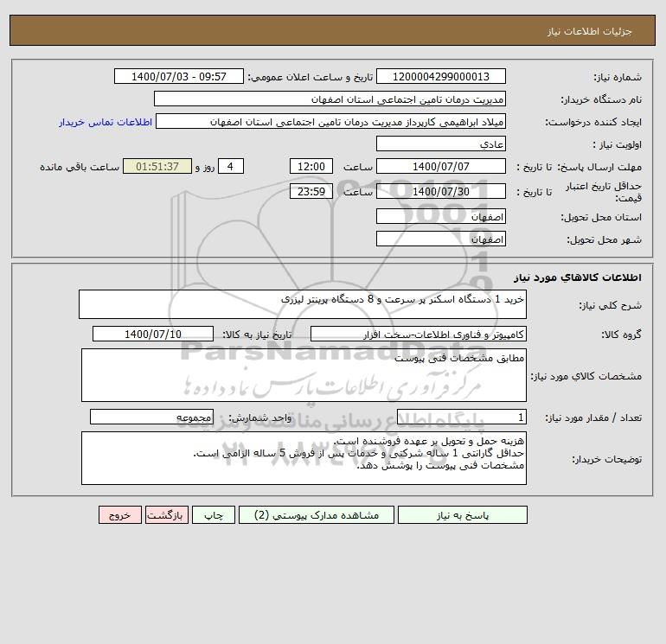666x644 pixels.
Task: Click delivery city field اصفهان
Action: [x=441, y=239]
